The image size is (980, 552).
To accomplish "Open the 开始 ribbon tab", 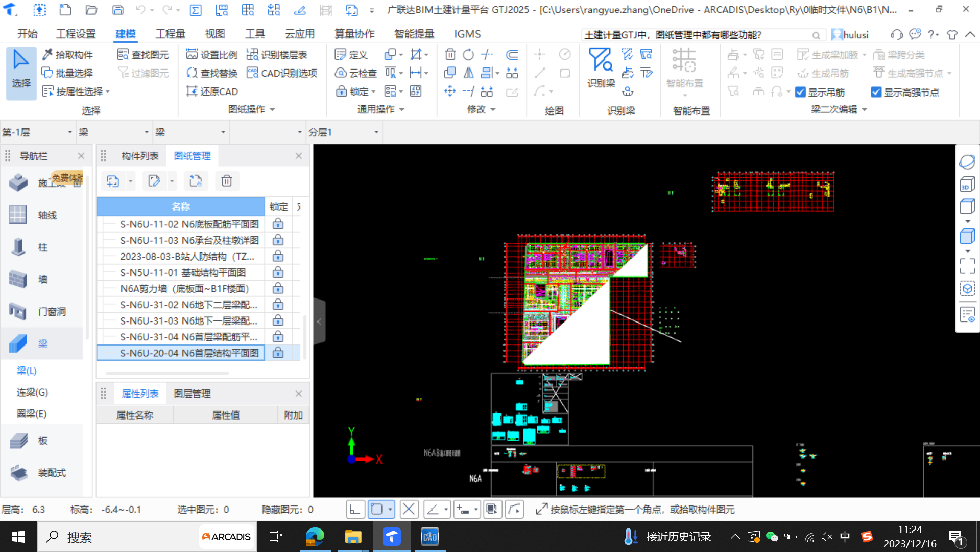I will 27,34.
